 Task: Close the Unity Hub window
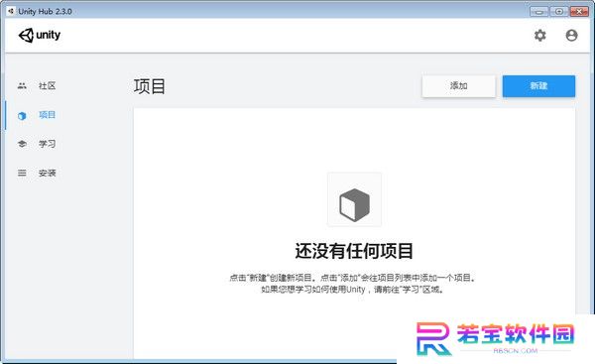(579, 11)
